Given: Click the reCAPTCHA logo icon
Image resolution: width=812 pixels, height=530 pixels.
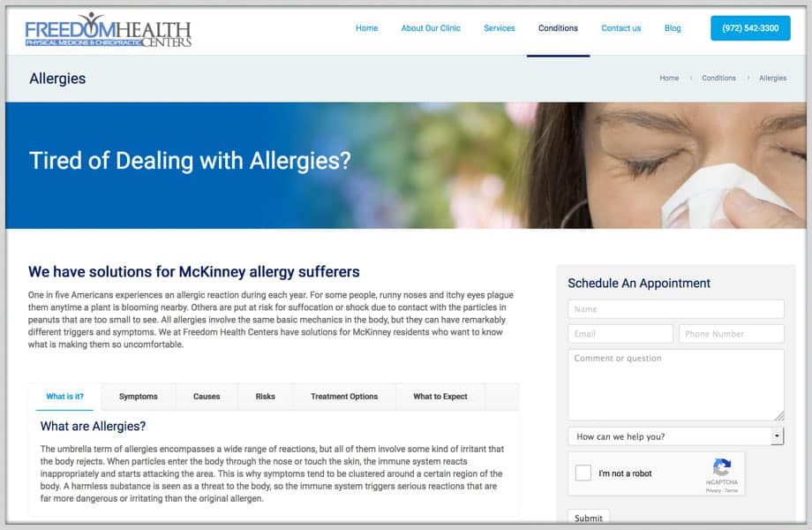Looking at the screenshot, I should point(721,467).
